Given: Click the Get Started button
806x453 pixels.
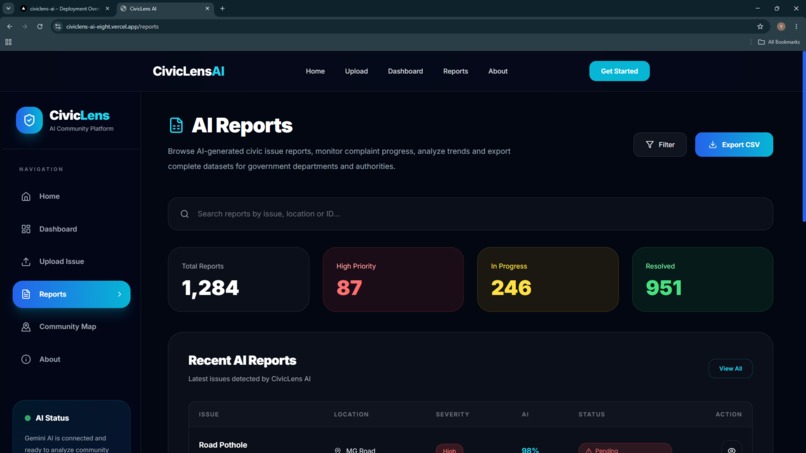Looking at the screenshot, I should pos(619,71).
